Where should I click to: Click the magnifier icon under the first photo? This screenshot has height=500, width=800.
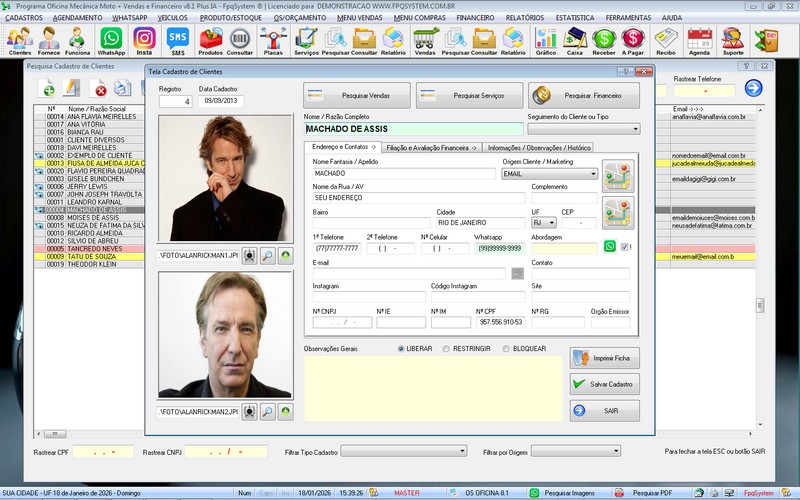click(x=268, y=257)
